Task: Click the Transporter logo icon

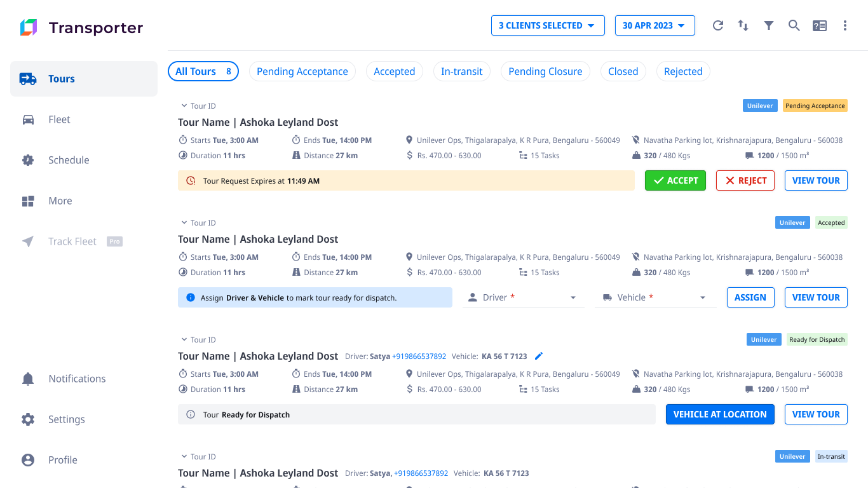Action: [x=29, y=27]
